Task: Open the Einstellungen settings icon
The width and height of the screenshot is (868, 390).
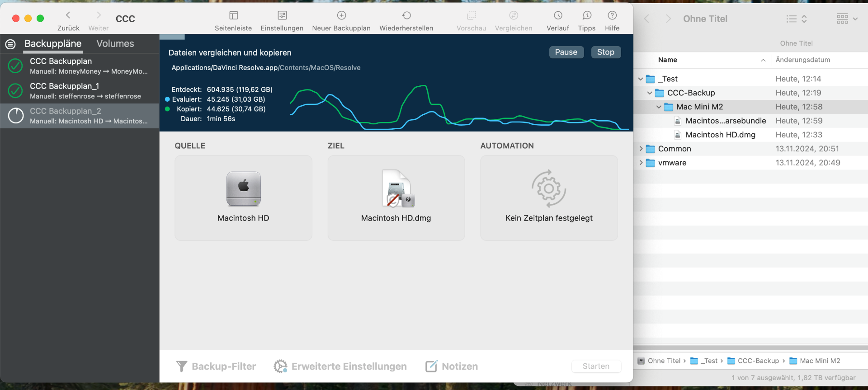Action: coord(282,15)
